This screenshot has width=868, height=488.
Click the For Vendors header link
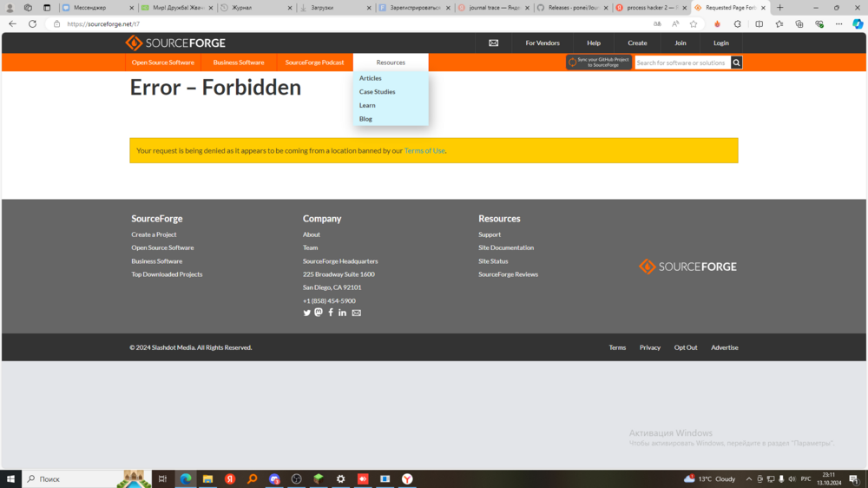coord(542,43)
